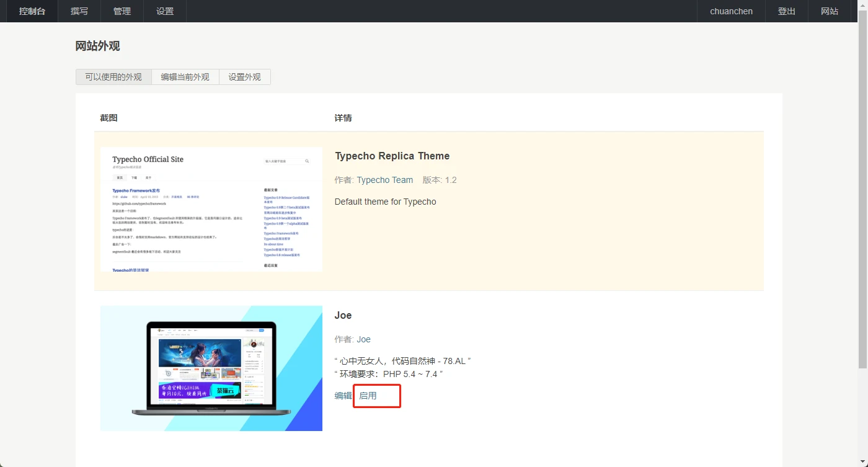This screenshot has width=868, height=467.
Task: Switch to 设置外观 tab
Action: coord(244,77)
